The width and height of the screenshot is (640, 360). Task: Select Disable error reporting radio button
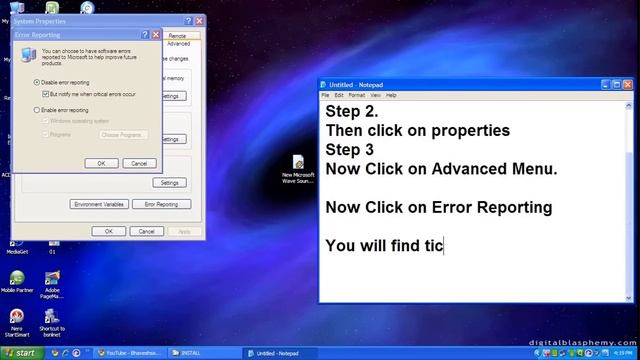click(x=37, y=82)
